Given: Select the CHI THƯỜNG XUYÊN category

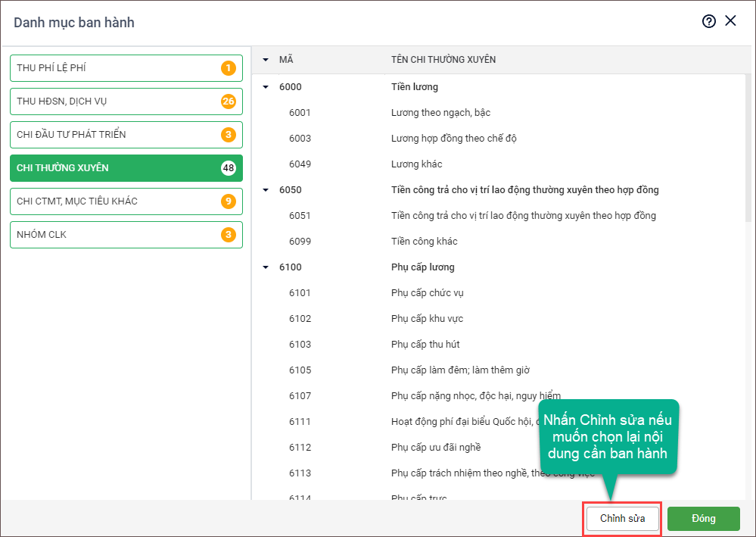Looking at the screenshot, I should coord(126,168).
